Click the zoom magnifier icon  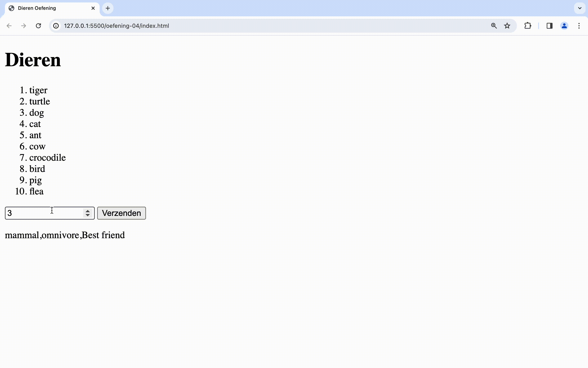(x=494, y=26)
